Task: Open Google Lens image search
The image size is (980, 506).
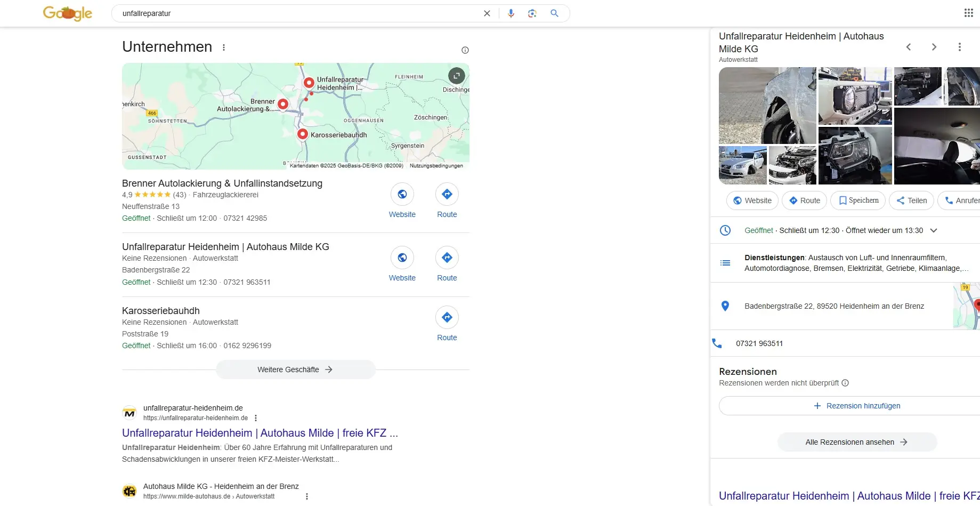Action: point(532,13)
